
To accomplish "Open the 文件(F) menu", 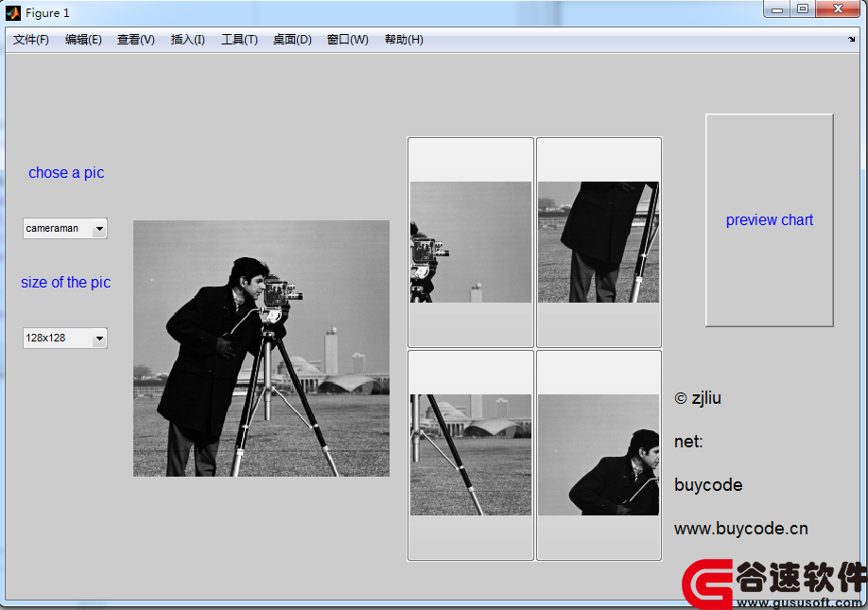I will pos(31,40).
